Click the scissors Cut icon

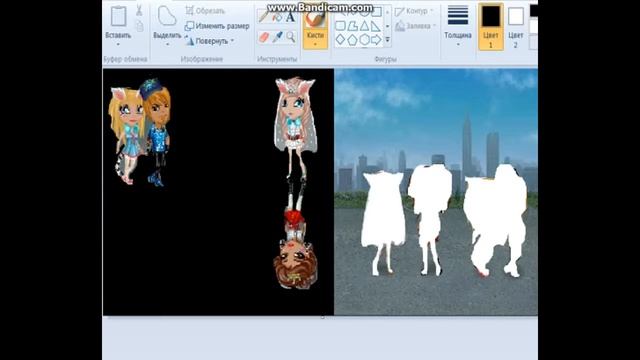(x=139, y=11)
